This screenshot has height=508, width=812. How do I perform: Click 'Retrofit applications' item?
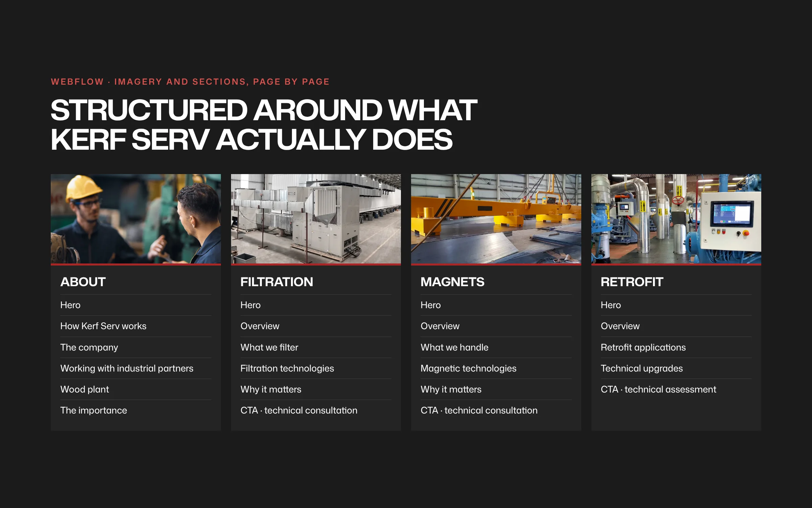coord(676,347)
